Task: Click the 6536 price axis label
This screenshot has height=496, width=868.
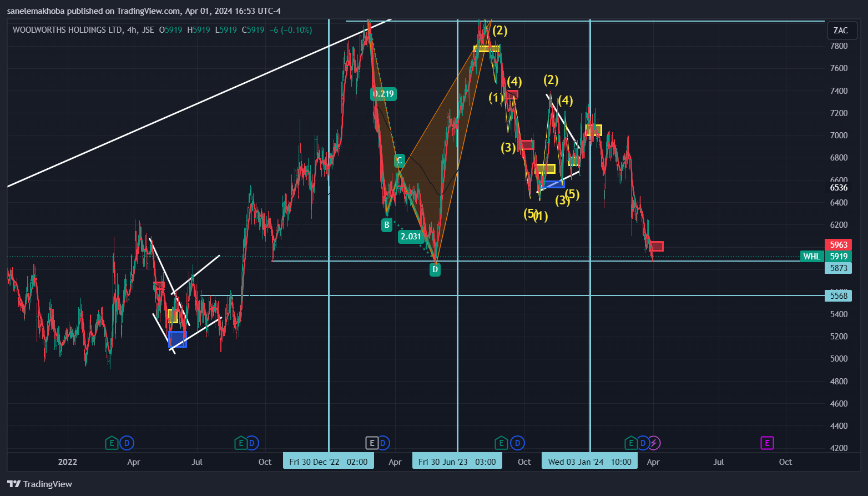Action: coord(839,188)
